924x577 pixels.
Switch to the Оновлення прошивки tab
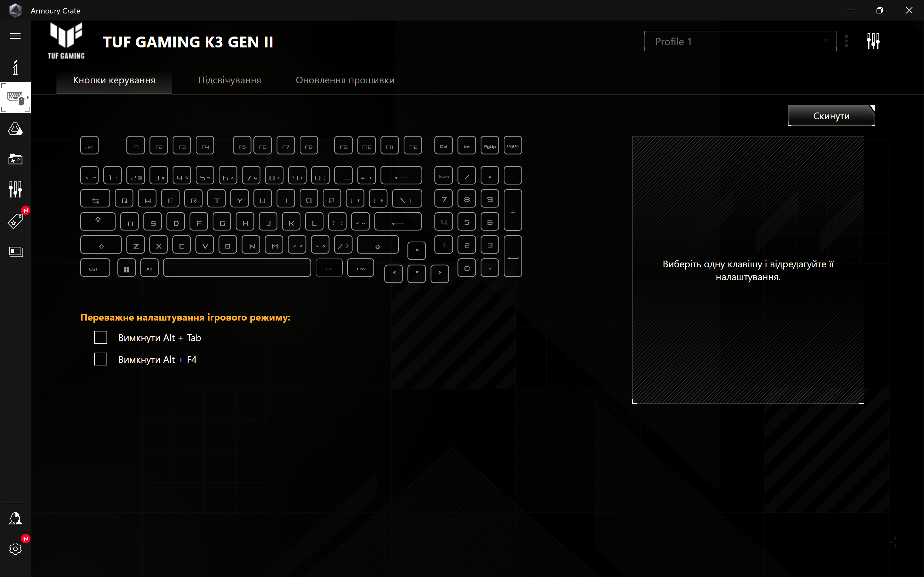coord(345,80)
